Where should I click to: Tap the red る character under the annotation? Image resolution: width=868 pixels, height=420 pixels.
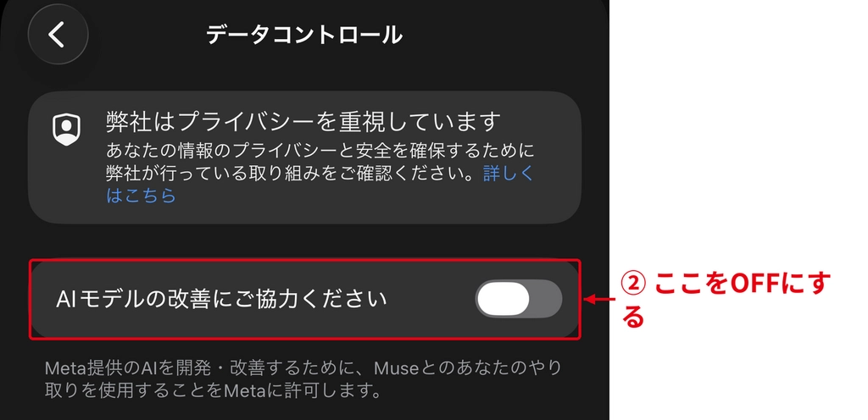click(x=632, y=317)
